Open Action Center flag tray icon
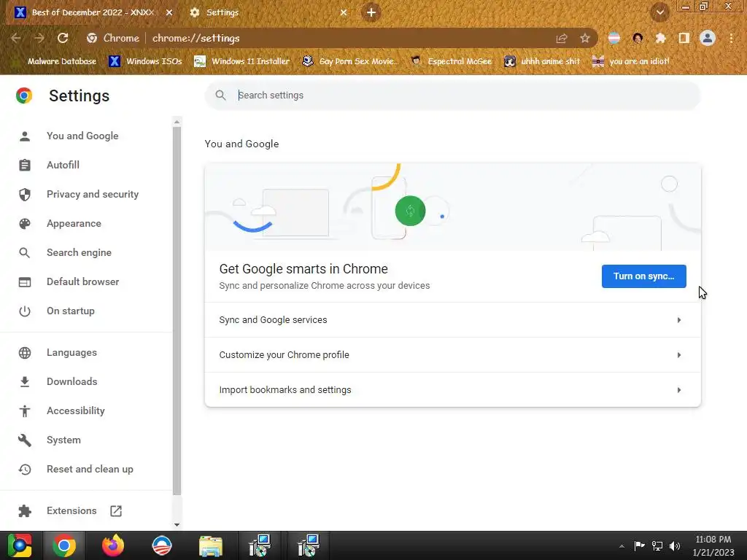This screenshot has height=560, width=747. coord(639,546)
